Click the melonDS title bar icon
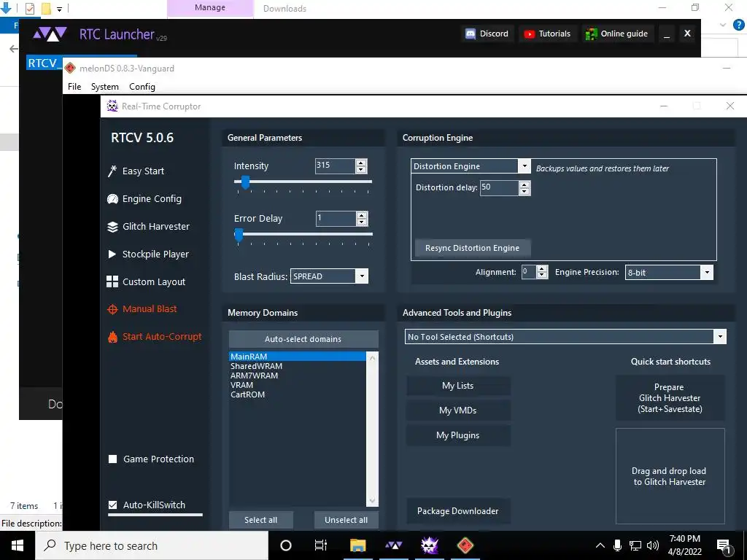Screen dimensions: 747x560 pos(70,68)
